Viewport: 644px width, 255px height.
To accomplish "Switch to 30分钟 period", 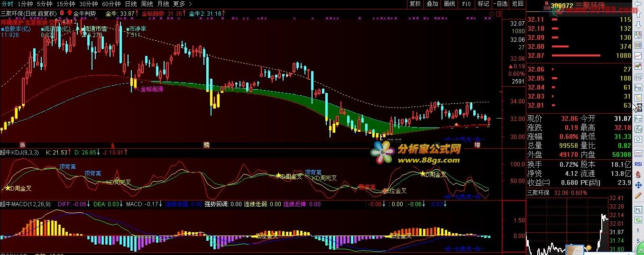I will pos(89,4).
